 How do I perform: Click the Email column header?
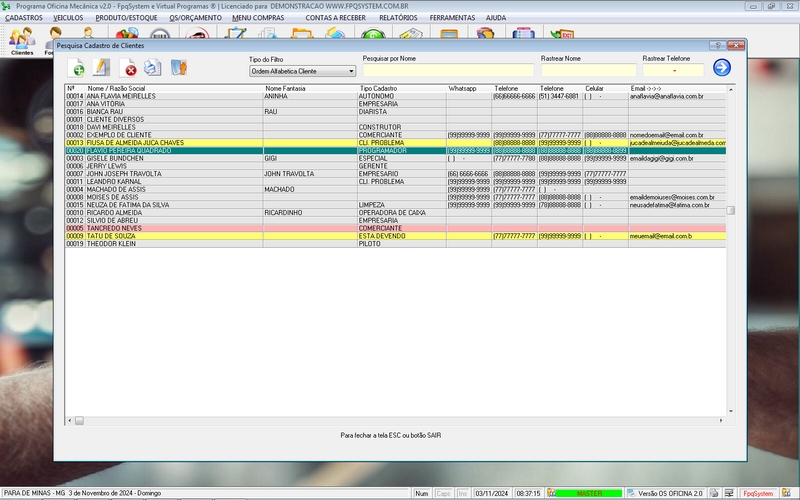(x=677, y=88)
